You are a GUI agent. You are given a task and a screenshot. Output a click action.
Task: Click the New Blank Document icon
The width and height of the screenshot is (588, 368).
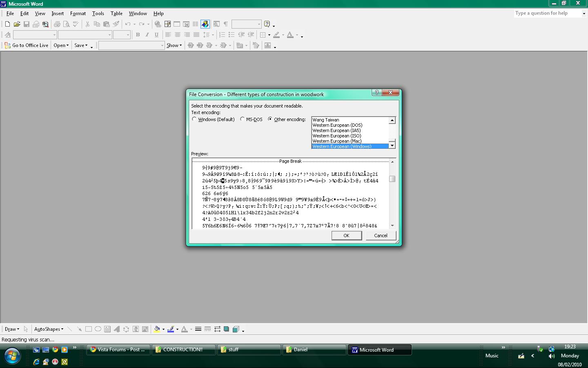tap(7, 24)
